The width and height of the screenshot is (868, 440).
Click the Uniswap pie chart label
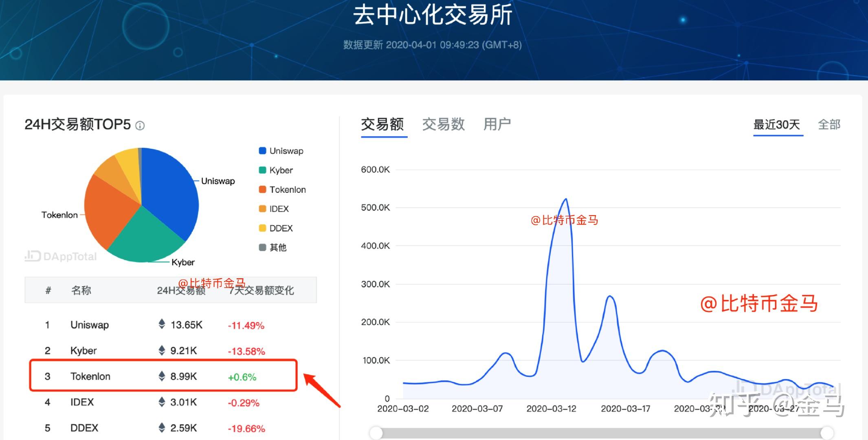(218, 181)
